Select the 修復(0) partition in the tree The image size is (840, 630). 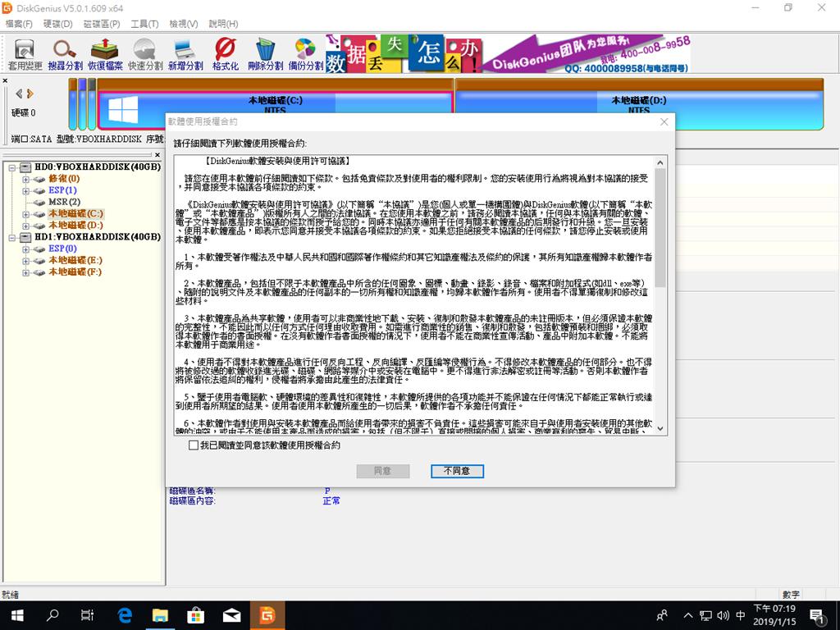click(64, 178)
